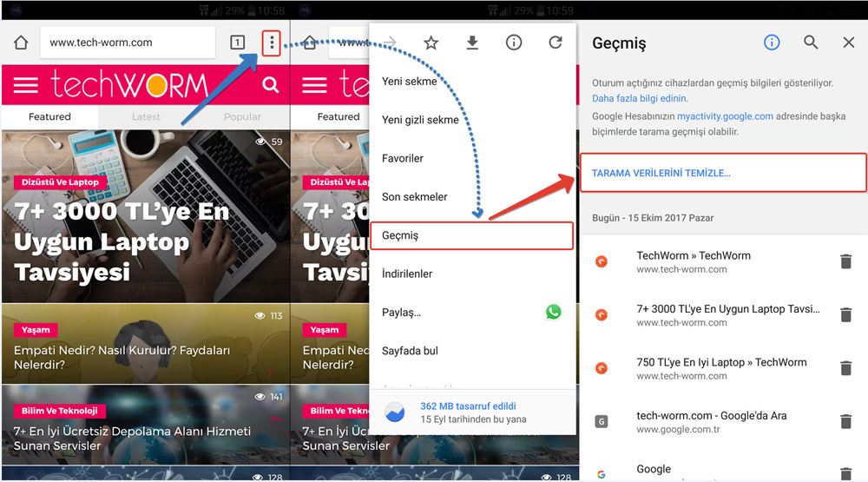Remove 'tech-worm.com - Google'da Ara' history entry

click(845, 421)
